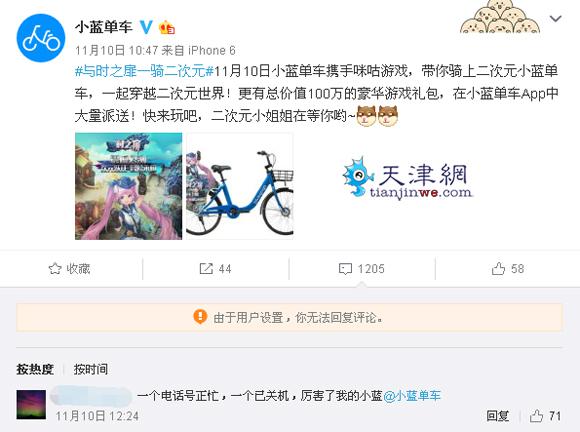Screen dimensions: 580x432
Task: Open the repost icon with 44
Action: pos(215,269)
